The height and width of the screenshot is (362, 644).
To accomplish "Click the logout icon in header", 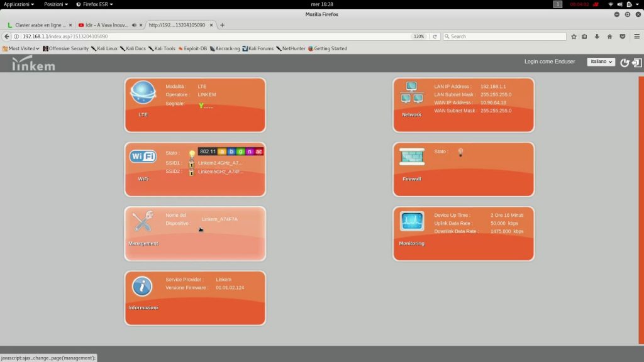I will 636,62.
